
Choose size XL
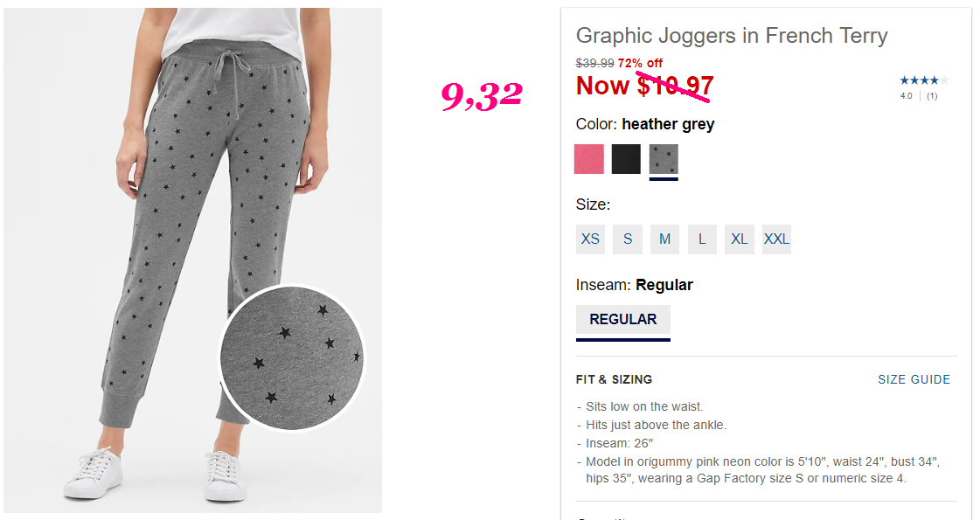point(740,239)
